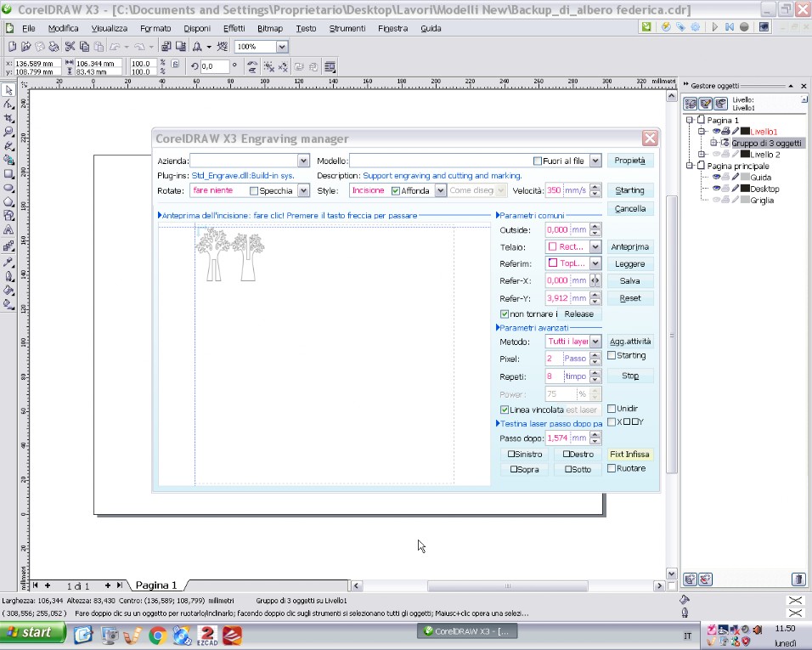Select the Ellipse tool in toolbox

tap(8, 188)
